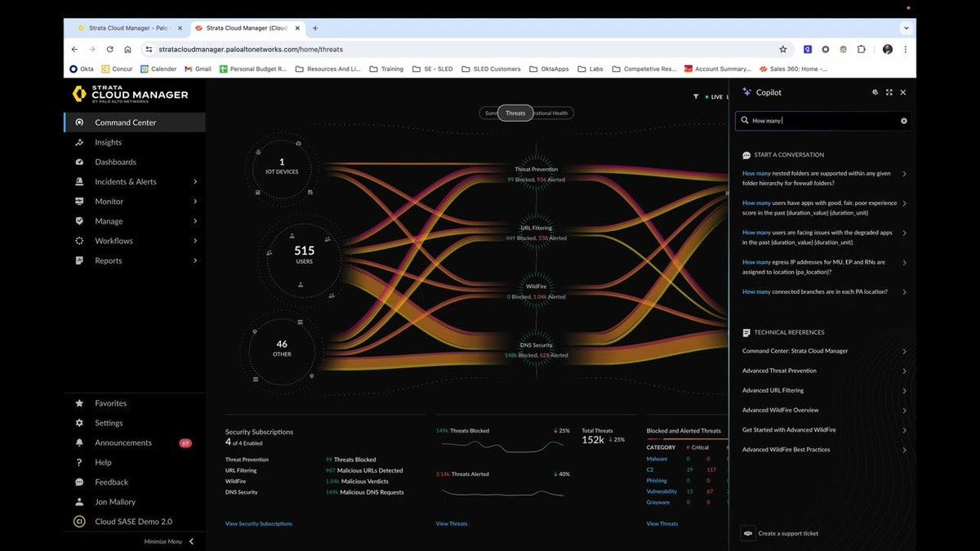
Task: Focus the Copilot search input field
Action: pos(823,121)
